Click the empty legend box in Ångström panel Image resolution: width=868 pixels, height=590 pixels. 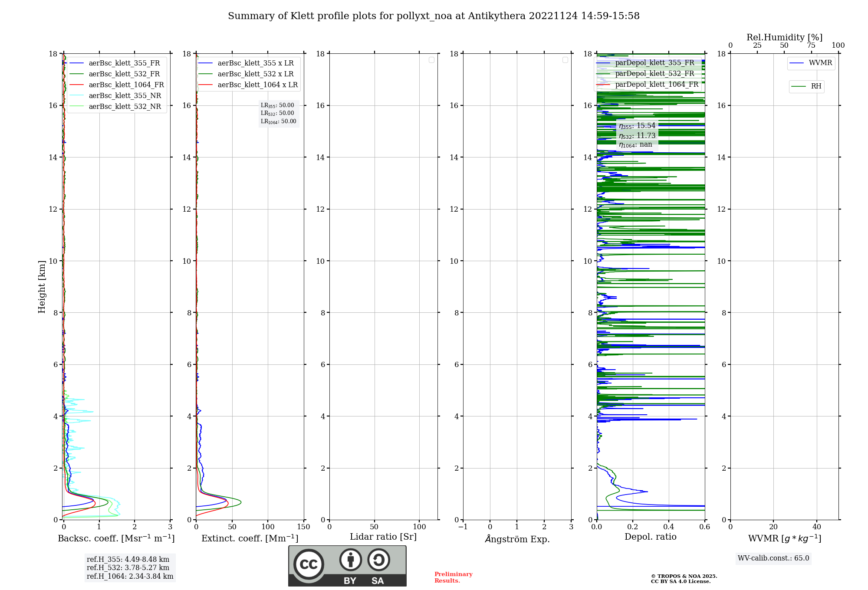tap(565, 60)
